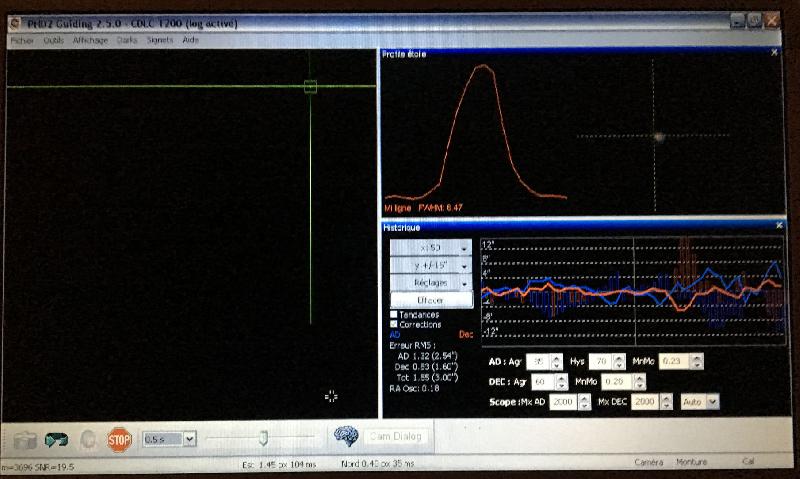Click the PHD2 title bar app icon

coord(15,23)
